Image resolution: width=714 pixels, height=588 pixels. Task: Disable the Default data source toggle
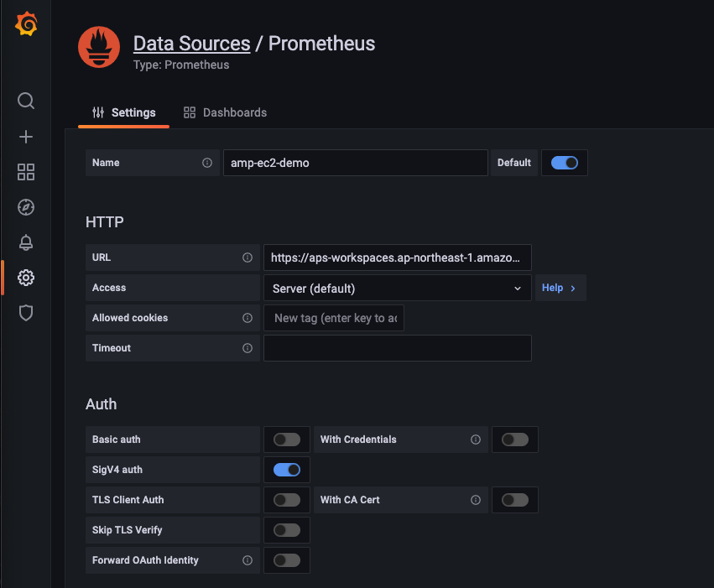point(565,163)
